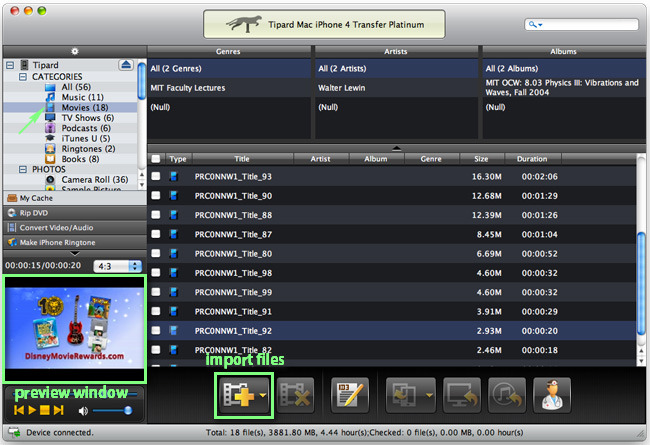Click the delete files filmstrip-X button

295,394
